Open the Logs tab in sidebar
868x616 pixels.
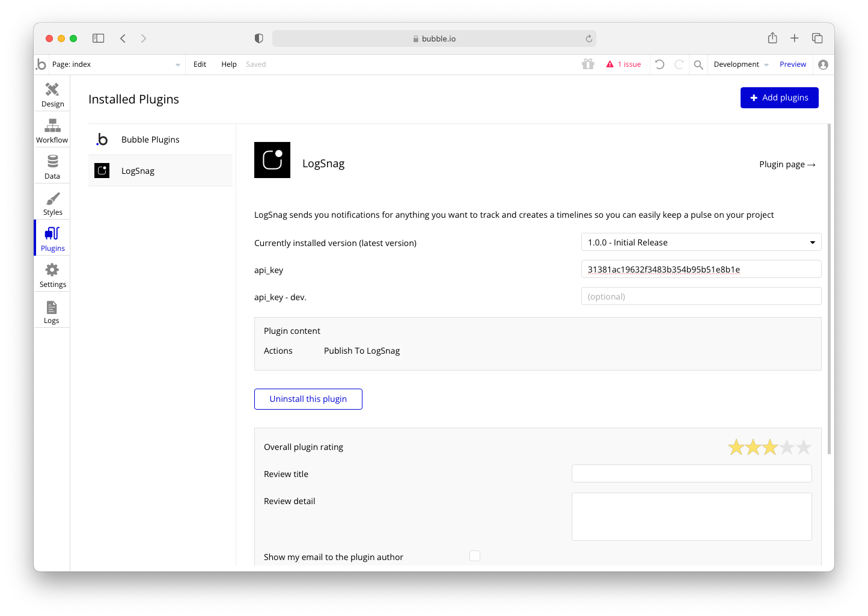tap(52, 310)
